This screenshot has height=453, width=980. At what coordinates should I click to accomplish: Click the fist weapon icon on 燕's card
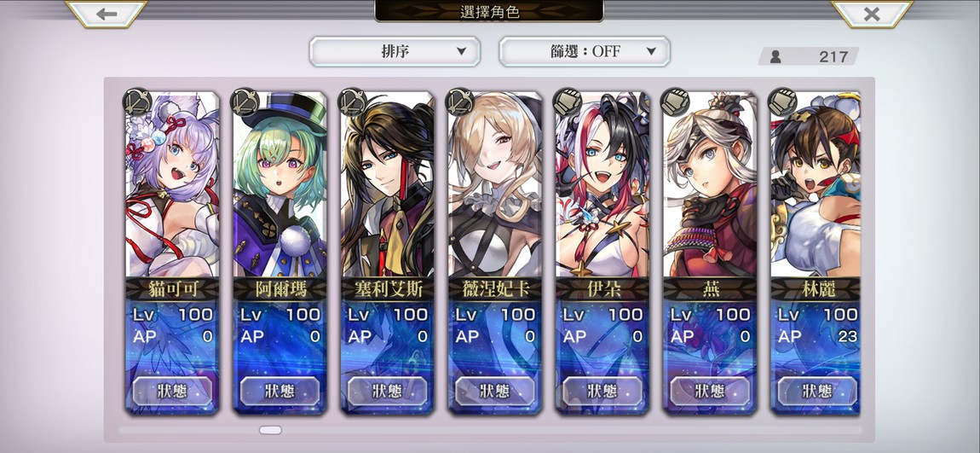coord(674,102)
